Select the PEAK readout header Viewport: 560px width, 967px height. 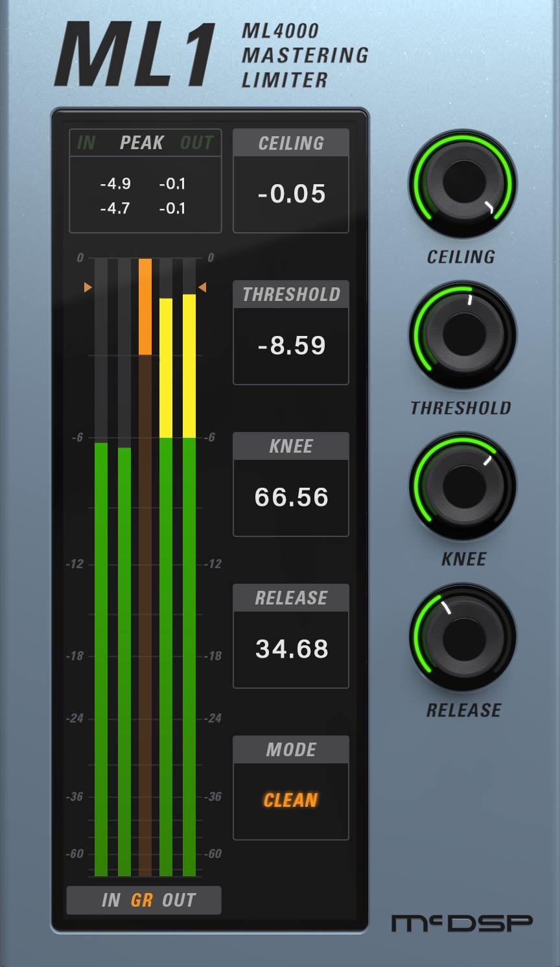144,143
